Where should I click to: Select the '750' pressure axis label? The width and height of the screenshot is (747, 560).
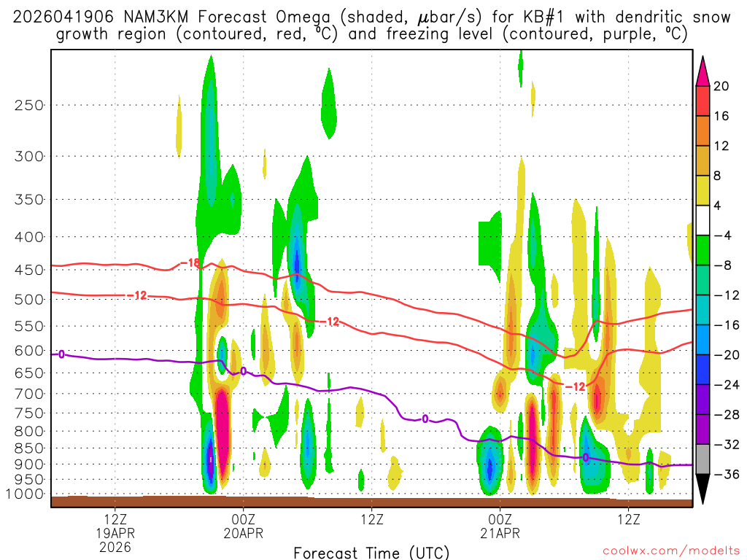[x=29, y=413]
